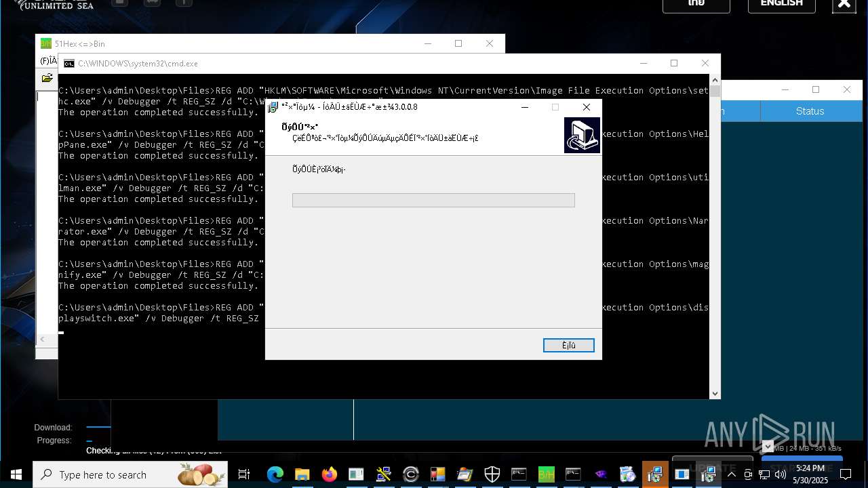
Task: Minimize the 51Hex<=>Bin window
Action: coord(427,43)
